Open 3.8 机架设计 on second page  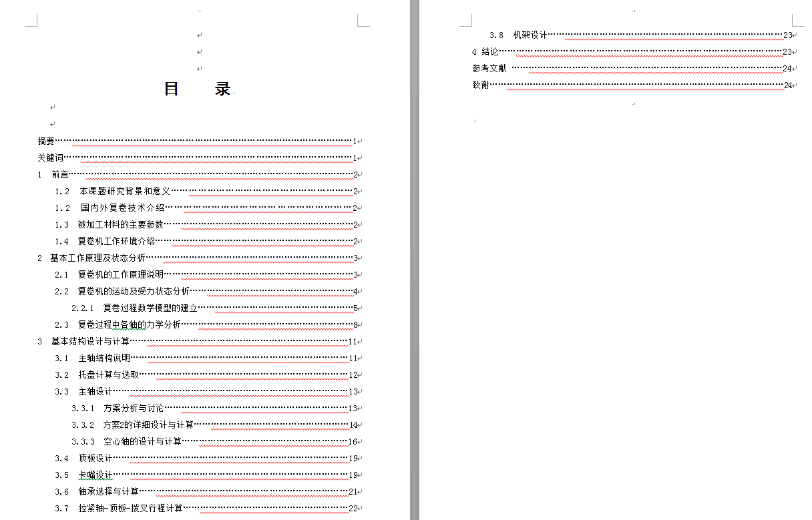click(640, 35)
